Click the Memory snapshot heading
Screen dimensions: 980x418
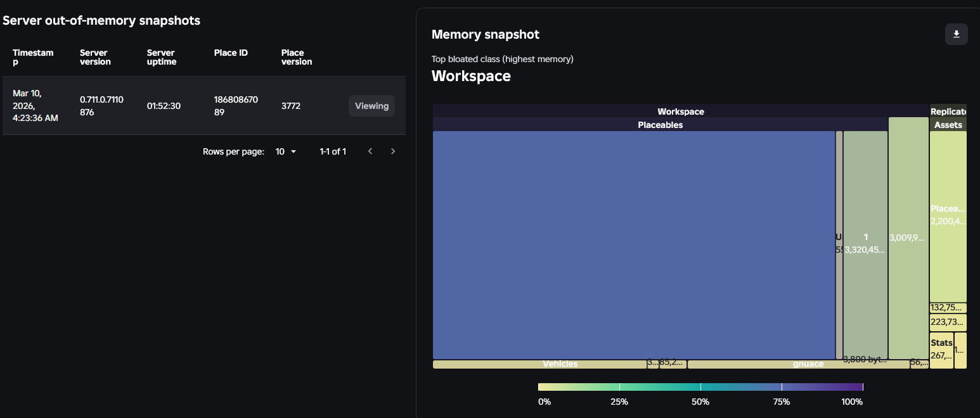(x=486, y=34)
